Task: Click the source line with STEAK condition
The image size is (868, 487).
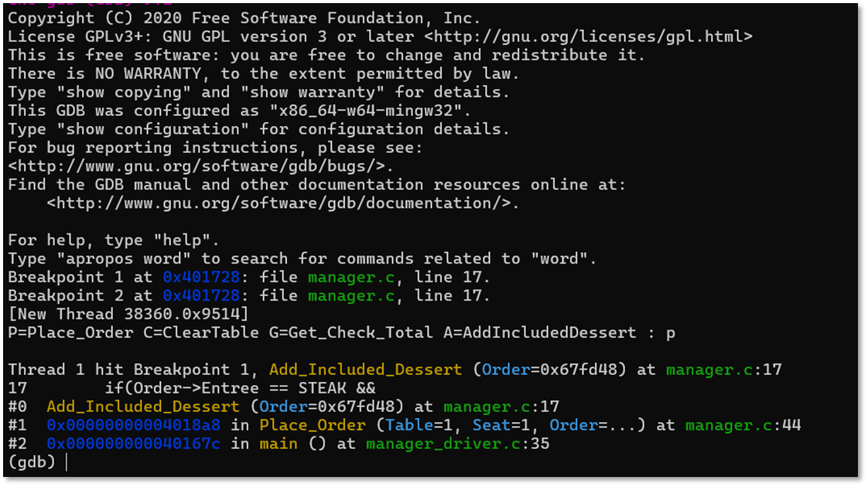Action: (x=240, y=388)
